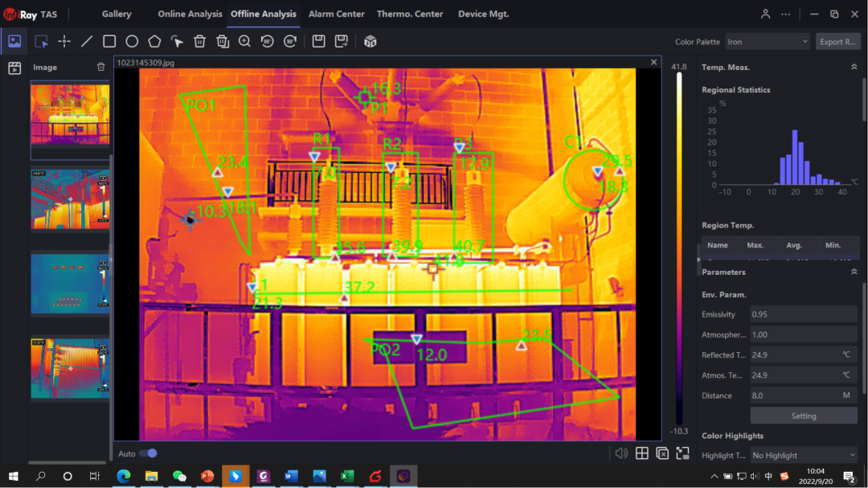Switch to the Online Analysis tab
868x488 pixels.
point(190,14)
